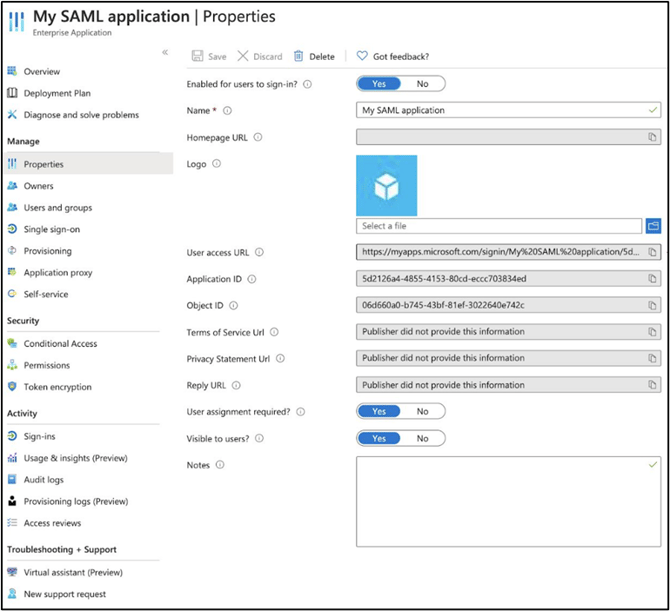Browse for logo file folder icon
Viewport: 670px width, 611px height.
[x=653, y=226]
